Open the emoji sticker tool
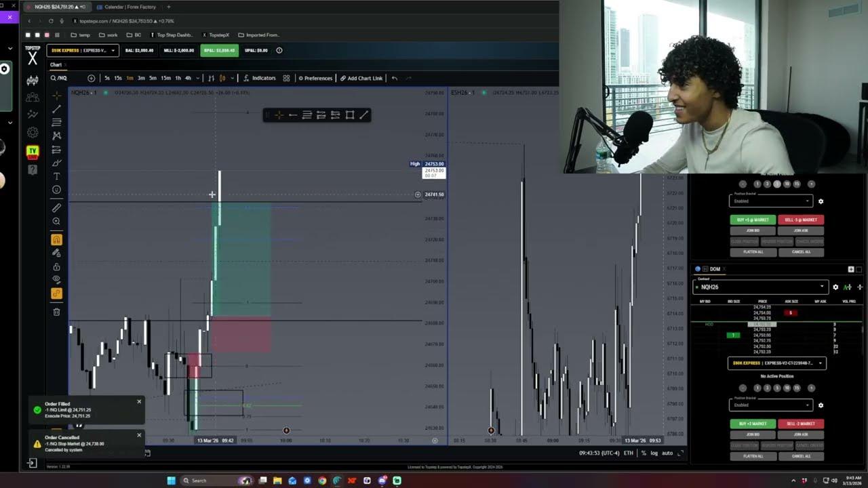This screenshot has width=868, height=488. coord(56,190)
